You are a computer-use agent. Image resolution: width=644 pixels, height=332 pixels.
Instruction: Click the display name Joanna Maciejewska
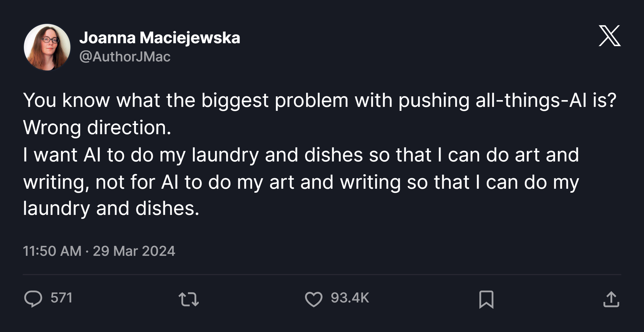[x=160, y=38]
